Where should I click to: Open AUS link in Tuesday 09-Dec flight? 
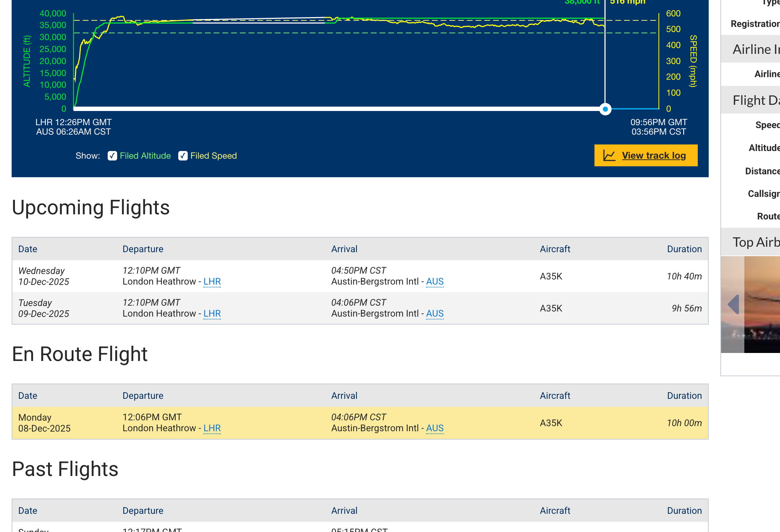[434, 314]
